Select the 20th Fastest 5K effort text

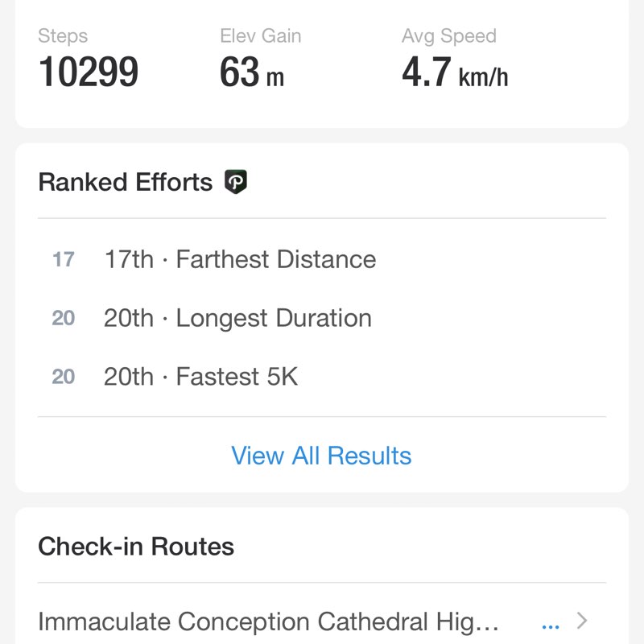pos(200,377)
